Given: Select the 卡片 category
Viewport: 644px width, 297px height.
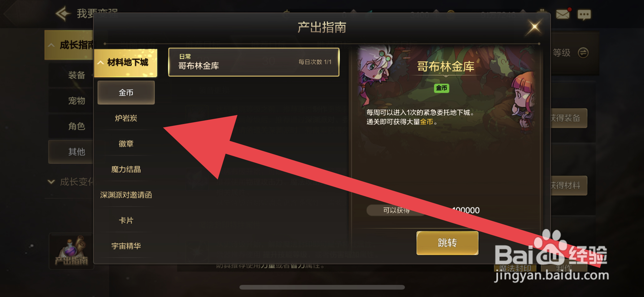Looking at the screenshot, I should [x=126, y=221].
